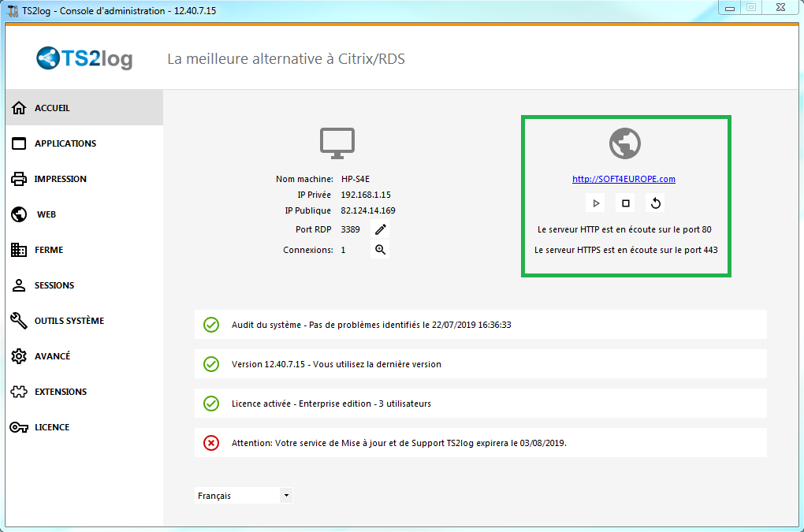Click green check icon beside Audit du système
Viewport: 804px width, 532px height.
pyautogui.click(x=211, y=325)
